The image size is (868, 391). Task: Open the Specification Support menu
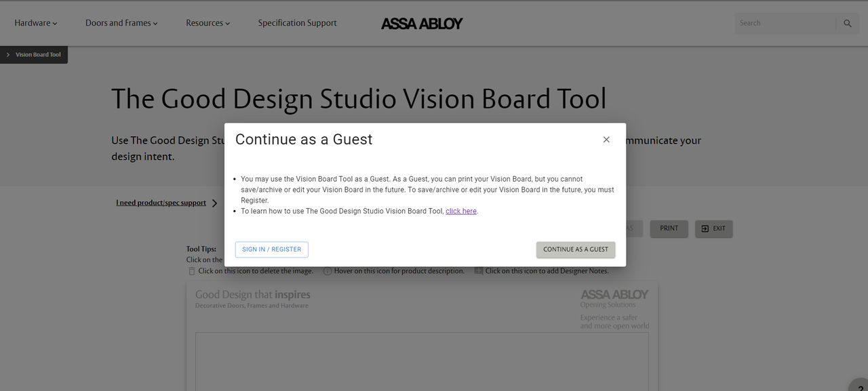pyautogui.click(x=297, y=22)
